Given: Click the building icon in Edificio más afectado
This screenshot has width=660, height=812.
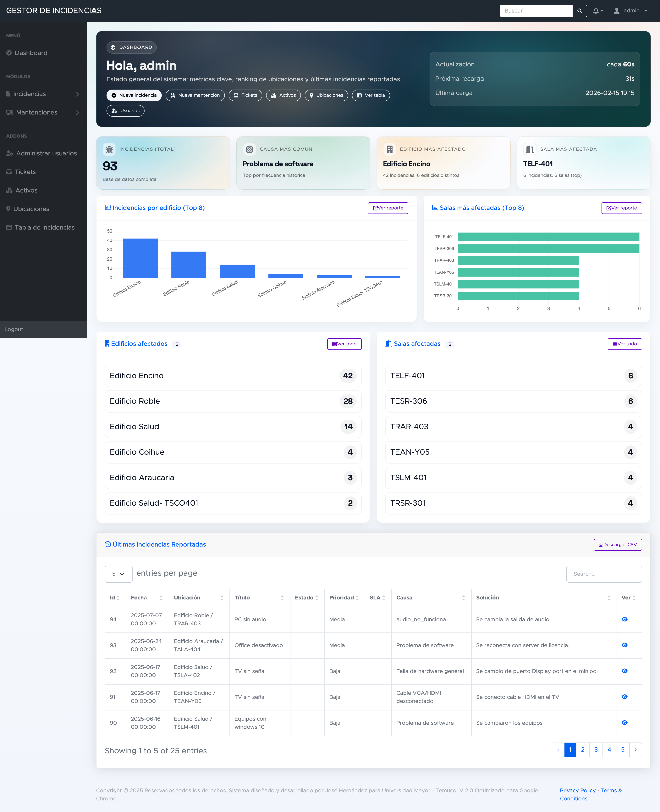Looking at the screenshot, I should coord(389,149).
